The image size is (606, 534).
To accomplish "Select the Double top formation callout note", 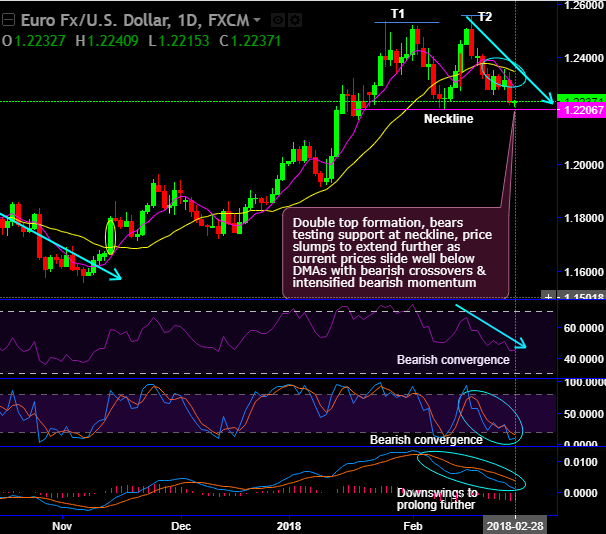I will [x=395, y=253].
